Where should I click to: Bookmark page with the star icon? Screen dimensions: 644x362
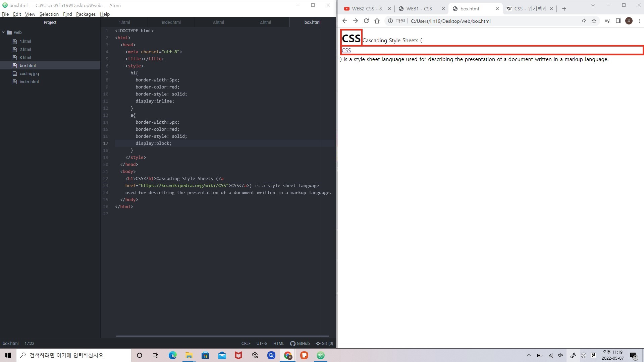[594, 21]
